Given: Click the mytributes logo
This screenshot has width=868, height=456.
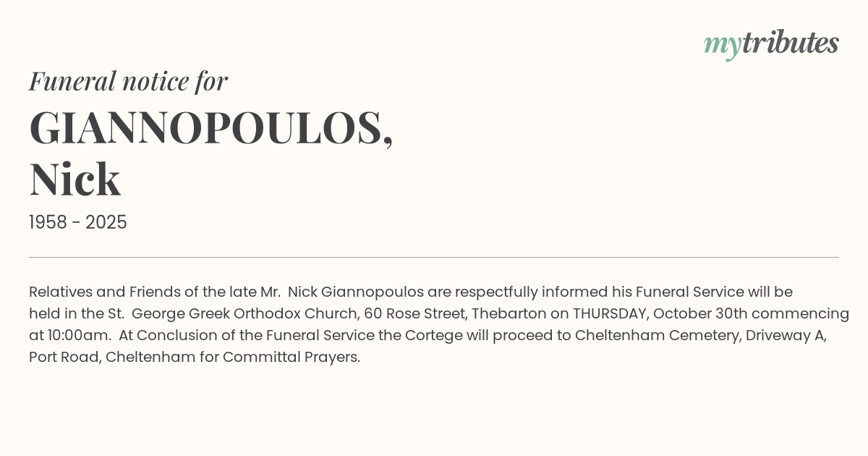Looking at the screenshot, I should [771, 43].
